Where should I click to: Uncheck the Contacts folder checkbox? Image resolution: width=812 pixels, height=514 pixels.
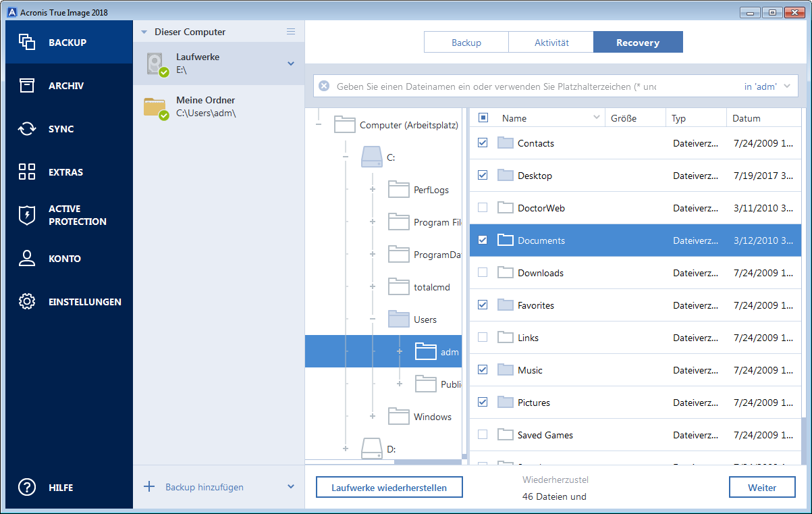483,143
